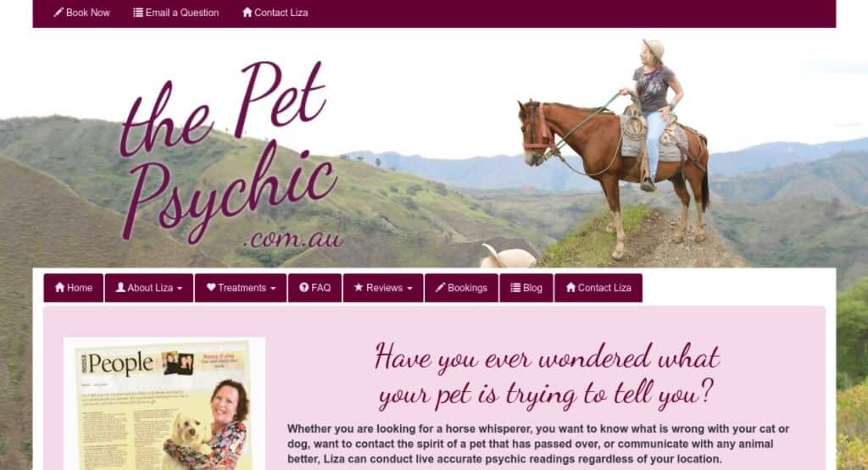Follow the Email a Question link
The height and width of the screenshot is (470, 868).
[x=176, y=12]
